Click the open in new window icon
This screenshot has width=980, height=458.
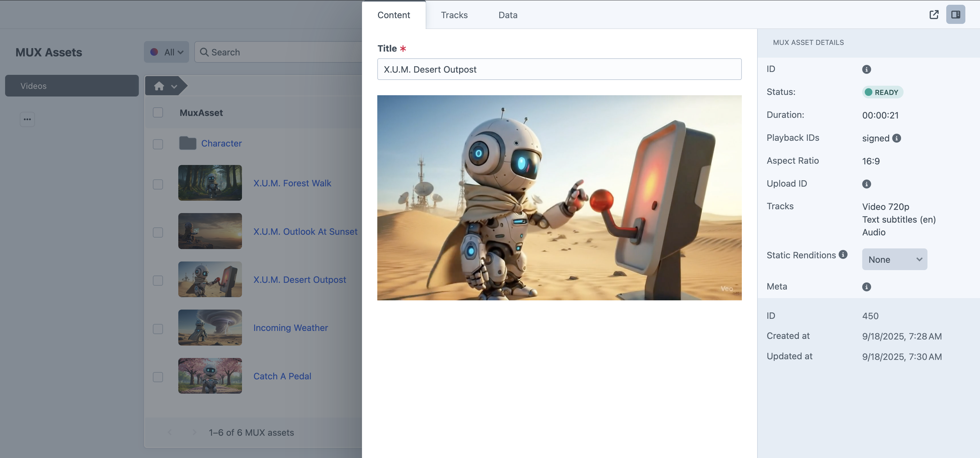pyautogui.click(x=934, y=14)
